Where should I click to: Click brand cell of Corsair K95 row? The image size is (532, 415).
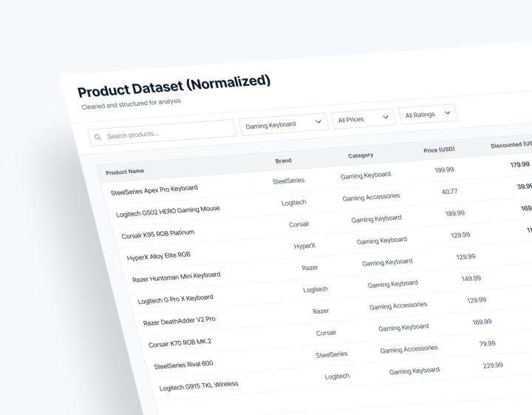(299, 224)
